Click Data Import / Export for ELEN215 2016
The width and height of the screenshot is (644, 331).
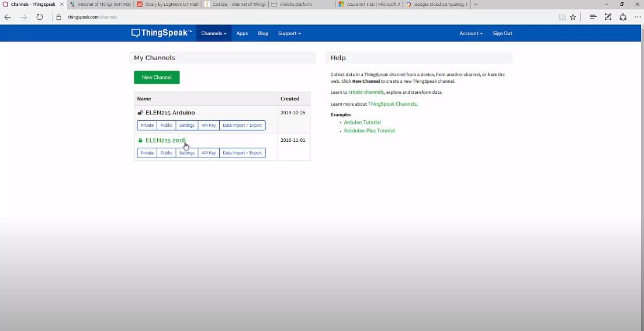(x=243, y=153)
